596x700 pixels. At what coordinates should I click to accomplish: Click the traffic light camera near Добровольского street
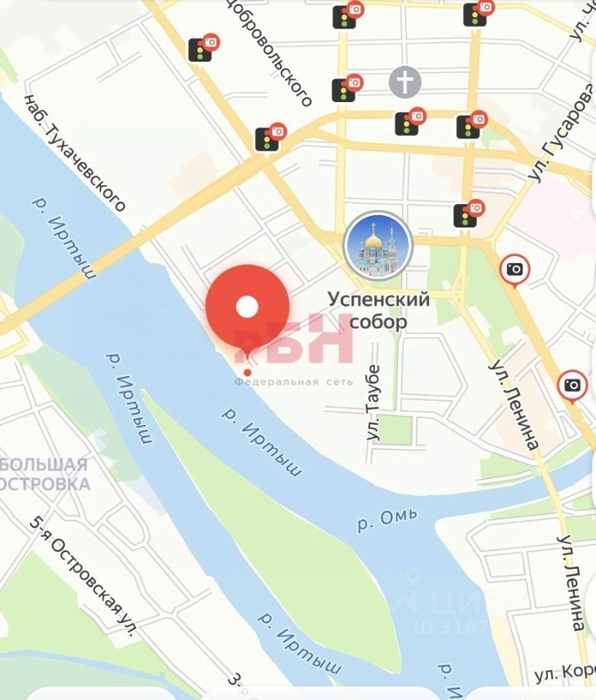[204, 47]
